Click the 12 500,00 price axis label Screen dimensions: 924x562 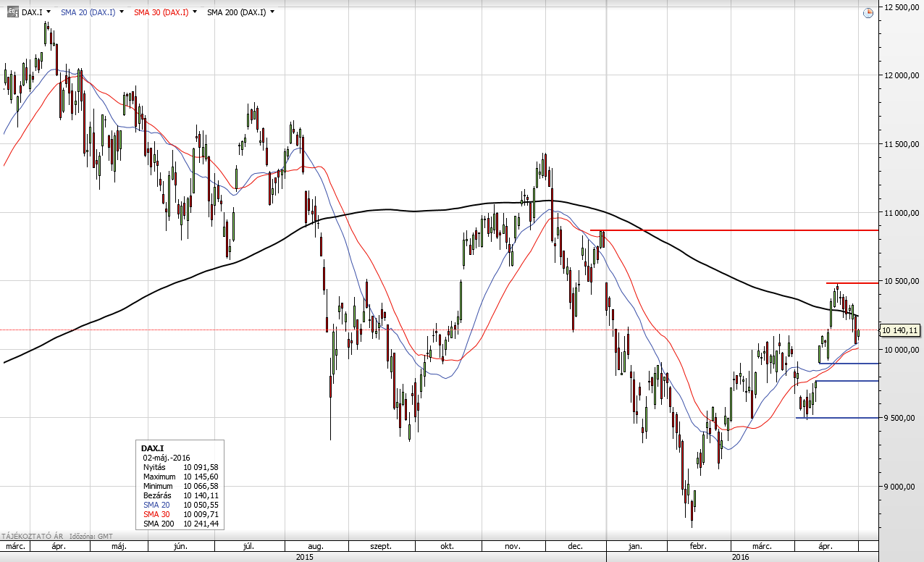[901, 7]
